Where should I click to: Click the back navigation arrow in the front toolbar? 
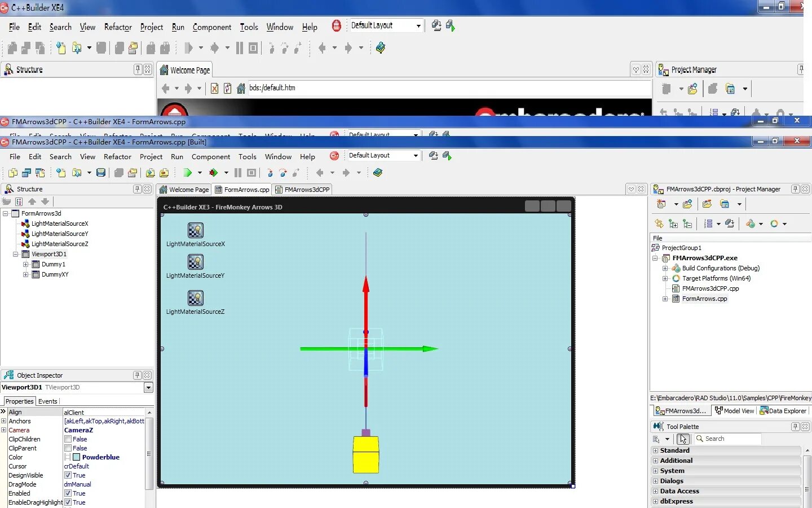click(x=320, y=173)
